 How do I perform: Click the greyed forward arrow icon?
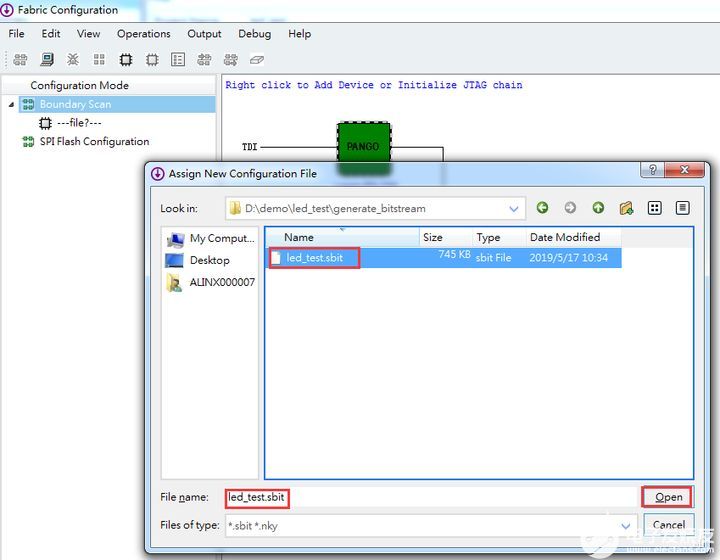[x=570, y=208]
